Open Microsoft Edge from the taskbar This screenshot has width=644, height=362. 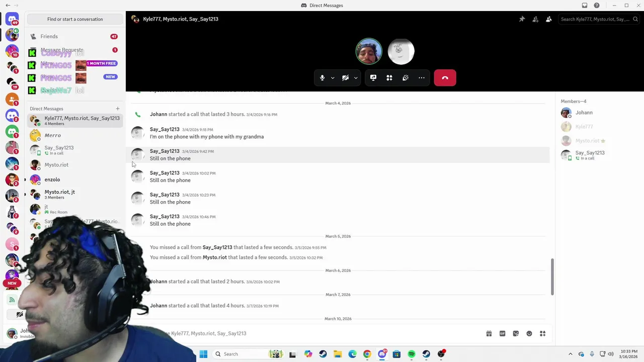(352, 354)
